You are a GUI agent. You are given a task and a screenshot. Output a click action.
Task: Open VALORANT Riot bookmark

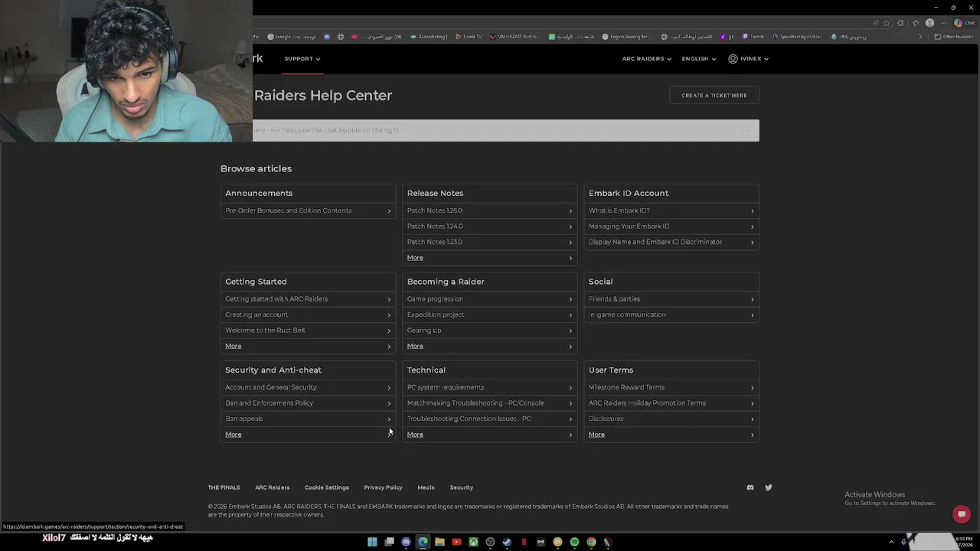point(514,37)
